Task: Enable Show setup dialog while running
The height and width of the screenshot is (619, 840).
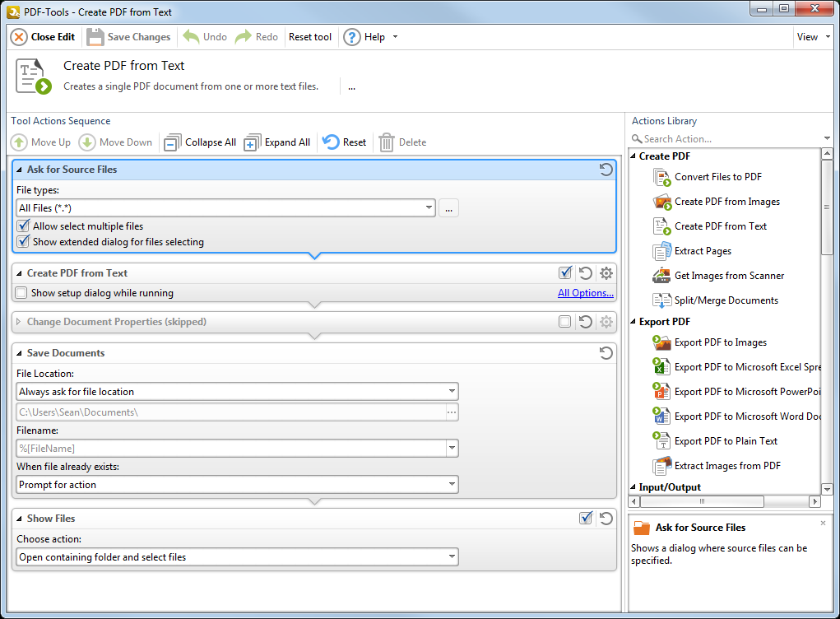Action: coord(21,292)
